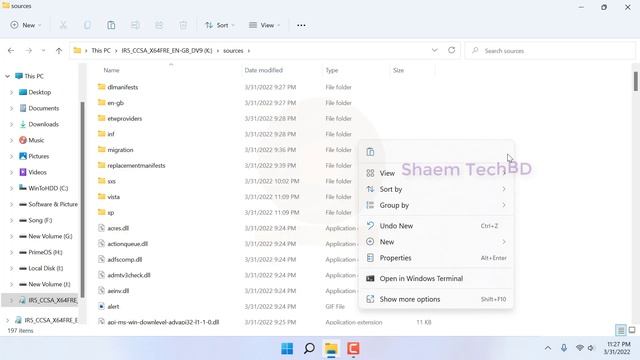
Task: Open the Windows Start menu
Action: click(287, 349)
